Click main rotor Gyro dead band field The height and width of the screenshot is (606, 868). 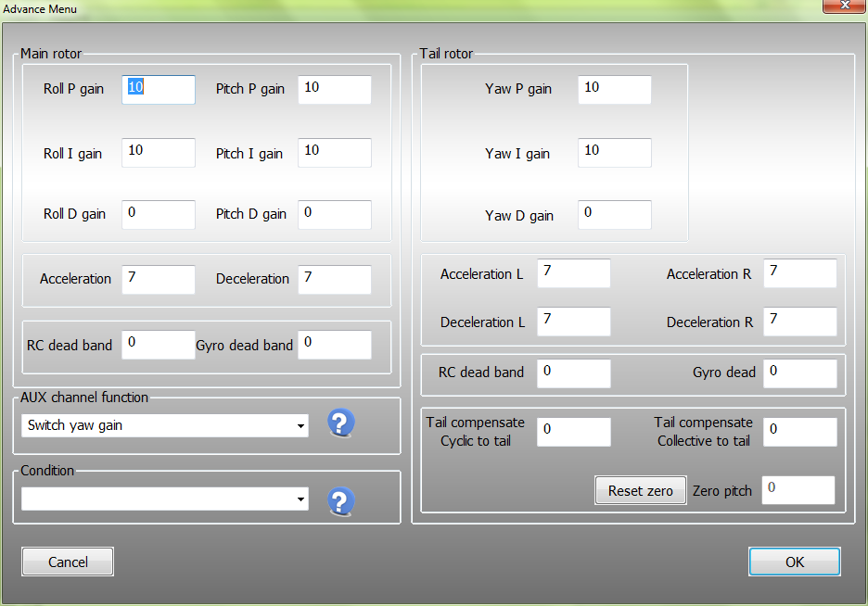[x=335, y=345]
